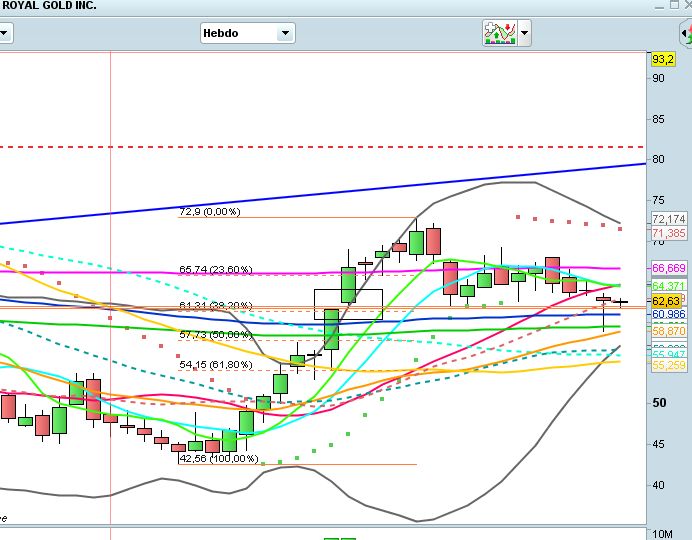Minimize the chart window

tap(659, 6)
